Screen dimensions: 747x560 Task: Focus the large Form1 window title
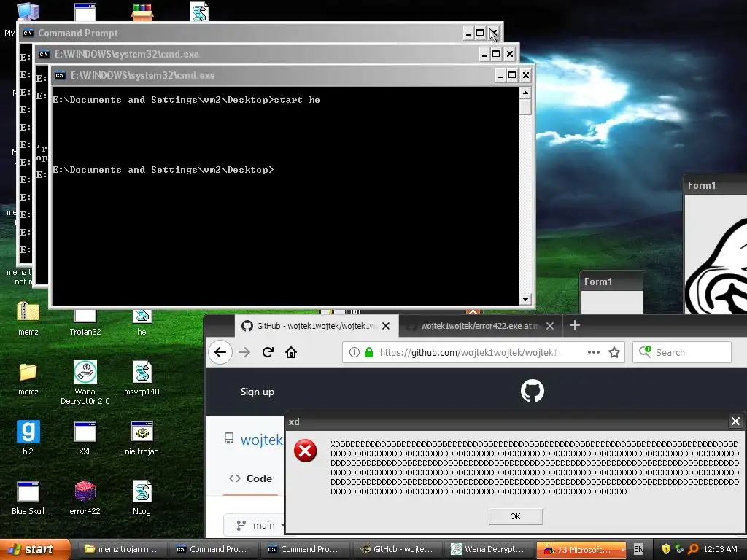click(702, 185)
